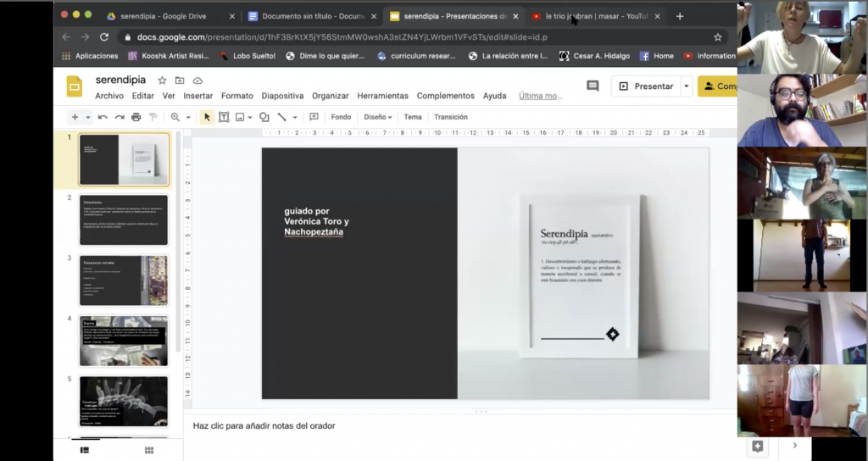The height and width of the screenshot is (461, 868).
Task: Add a new slide with plus icon
Action: pos(75,117)
